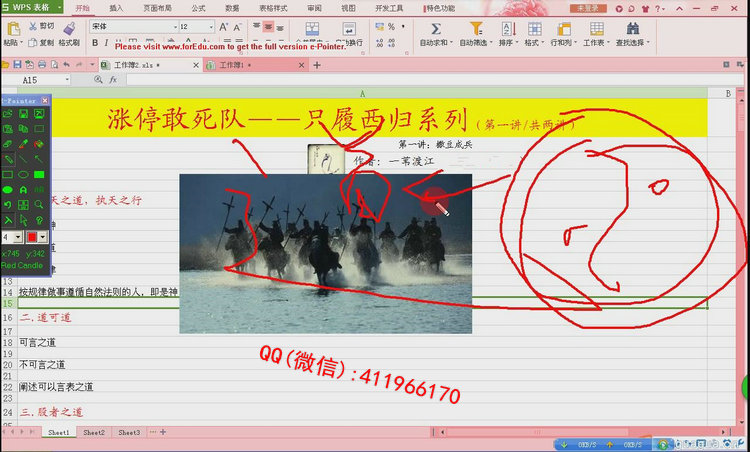Viewport: 750px width, 452px height.
Task: Open the e-Pointer red pen color swatch
Action: tap(32, 237)
